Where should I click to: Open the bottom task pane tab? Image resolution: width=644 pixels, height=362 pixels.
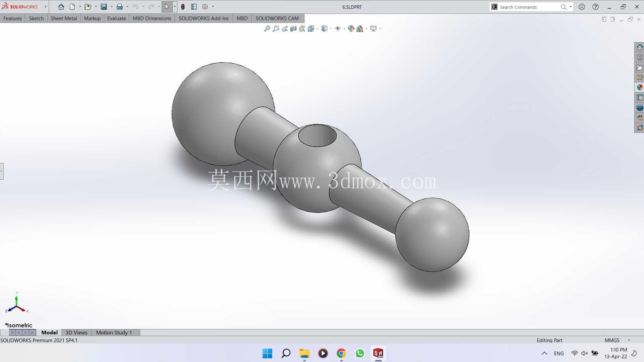click(x=640, y=128)
